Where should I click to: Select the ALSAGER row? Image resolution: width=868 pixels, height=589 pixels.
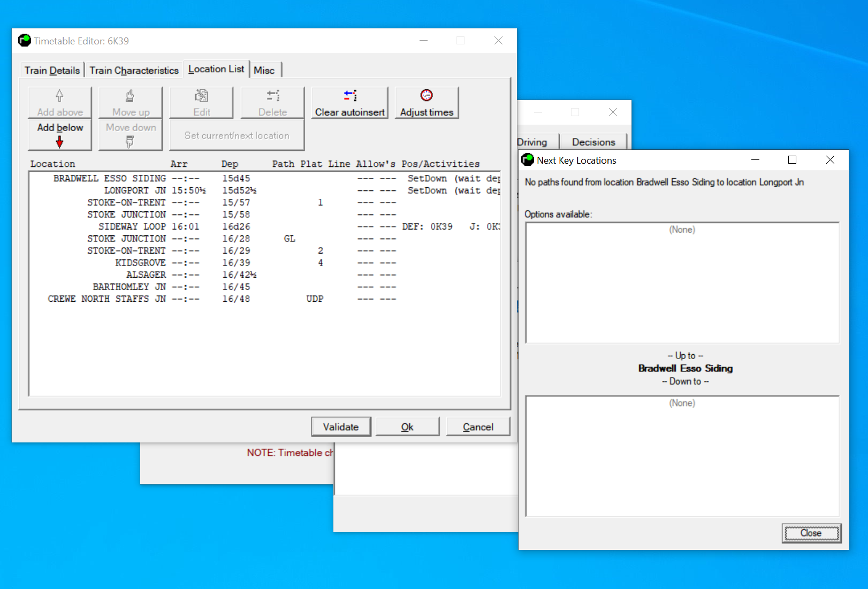265,274
